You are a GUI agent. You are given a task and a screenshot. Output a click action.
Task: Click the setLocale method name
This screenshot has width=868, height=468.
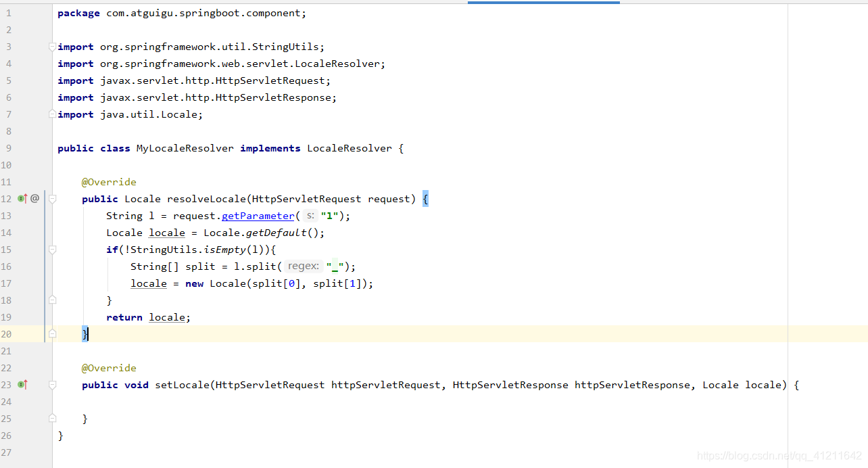click(182, 385)
